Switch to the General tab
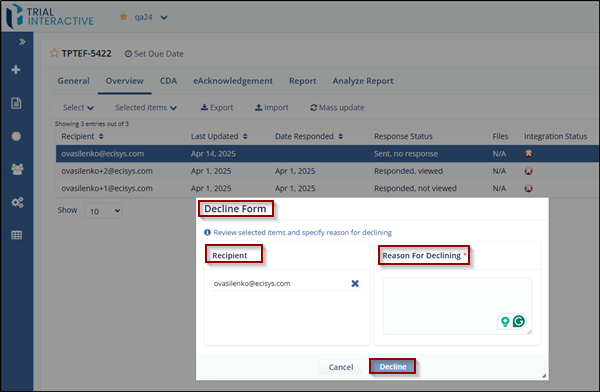Screen dimensions: 600x392 point(73,81)
